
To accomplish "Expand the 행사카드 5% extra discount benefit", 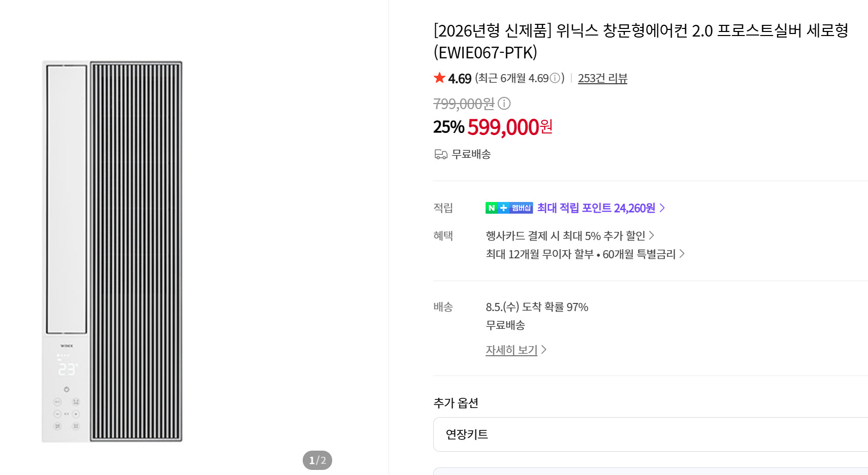I will pyautogui.click(x=570, y=235).
